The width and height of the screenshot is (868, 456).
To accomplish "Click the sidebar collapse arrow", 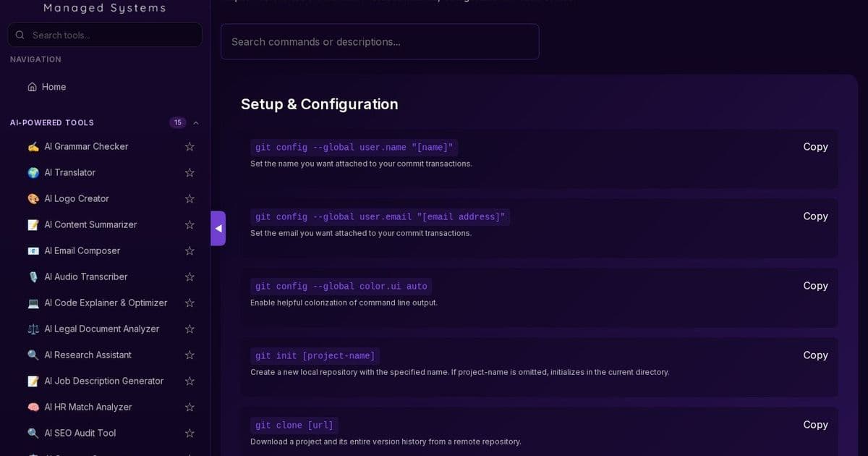I will 218,228.
